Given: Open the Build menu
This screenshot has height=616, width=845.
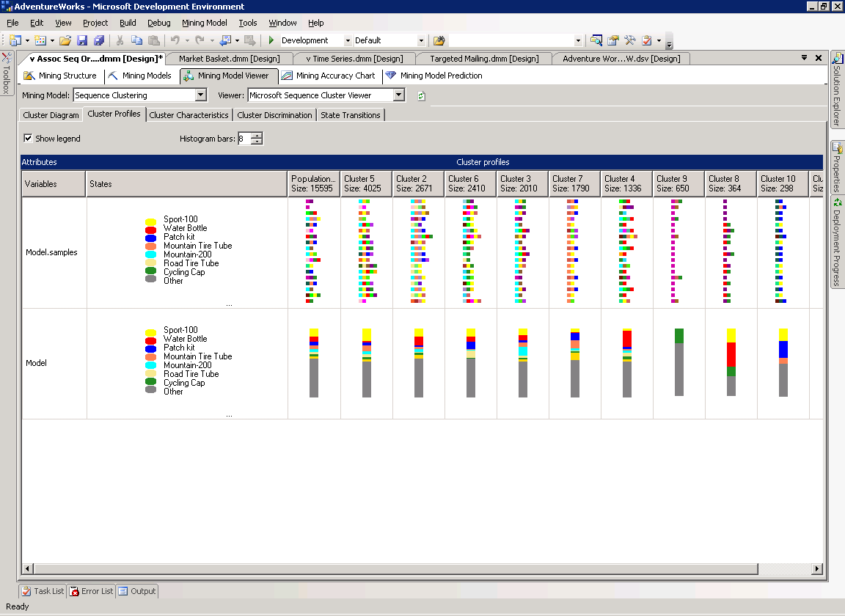Looking at the screenshot, I should [x=128, y=23].
